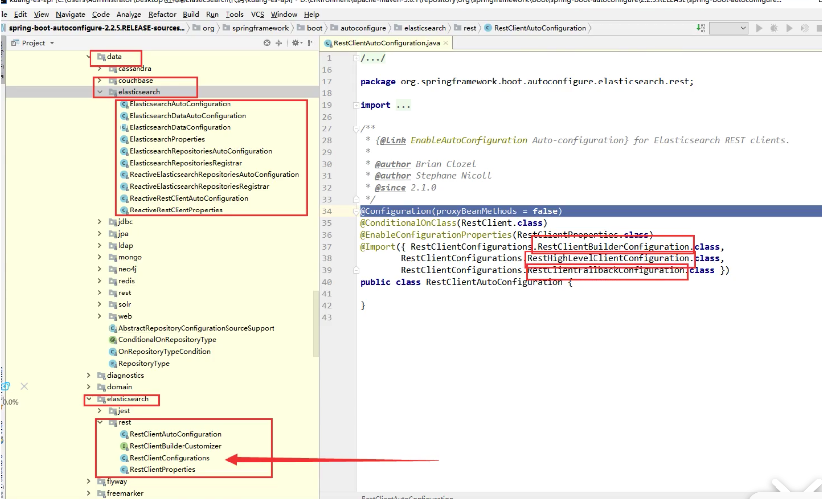Open the VCS menu

point(257,14)
